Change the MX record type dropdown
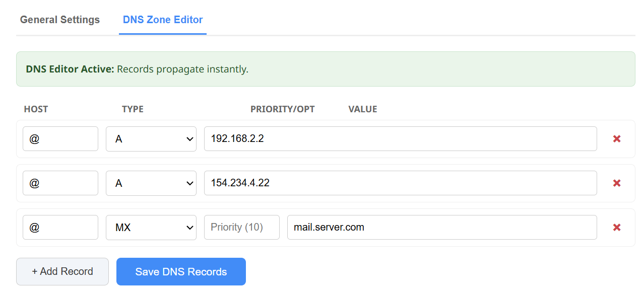The width and height of the screenshot is (644, 293). click(151, 228)
